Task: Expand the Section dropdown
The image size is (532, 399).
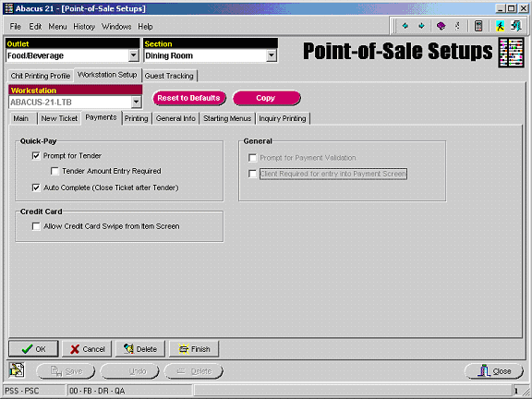Action: click(272, 55)
